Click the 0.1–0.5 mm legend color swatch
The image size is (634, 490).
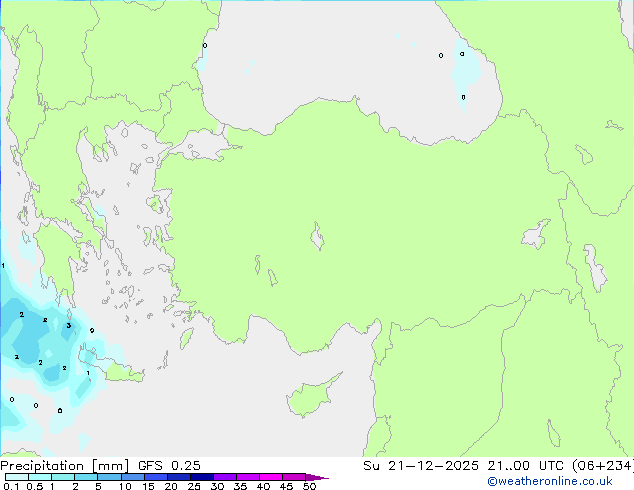pos(17,477)
